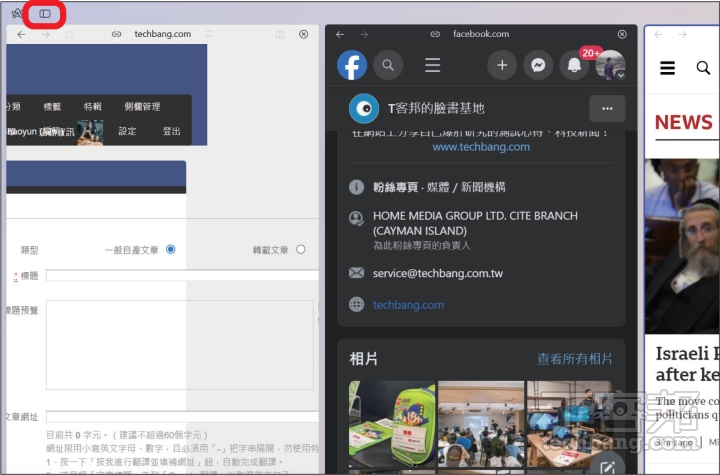This screenshot has width=720, height=475.
Task: Go forward in the news panel
Action: (682, 34)
